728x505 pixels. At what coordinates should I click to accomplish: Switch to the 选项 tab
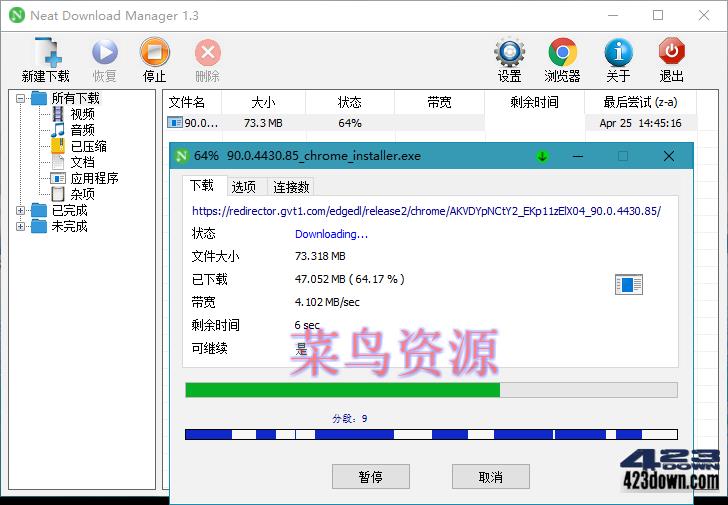(244, 187)
